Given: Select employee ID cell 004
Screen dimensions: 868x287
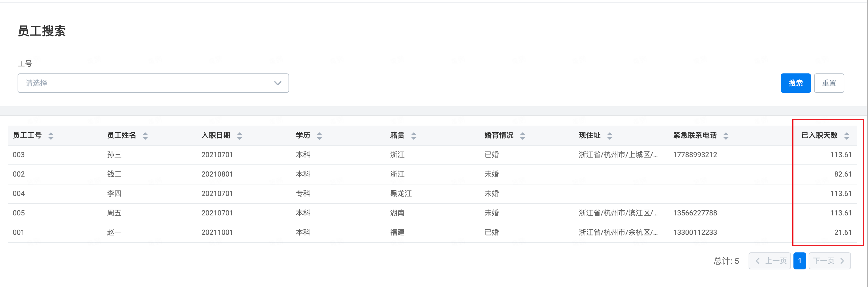Looking at the screenshot, I should [x=18, y=194].
